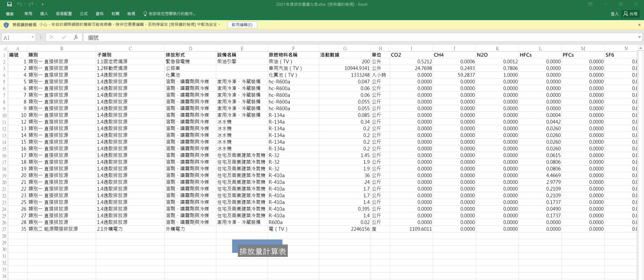Expand the formula bar with the chevron
This screenshot has width=644, height=280.
[639, 37]
